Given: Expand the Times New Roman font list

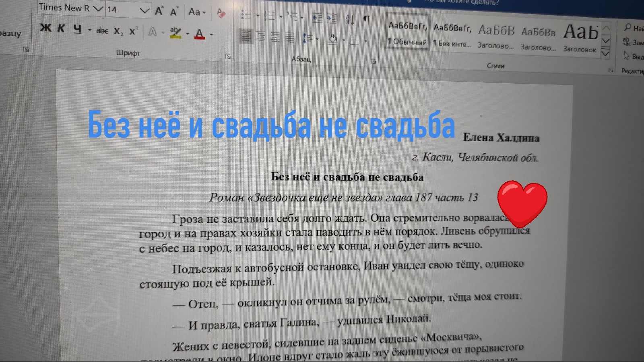Looking at the screenshot, I should (x=98, y=8).
